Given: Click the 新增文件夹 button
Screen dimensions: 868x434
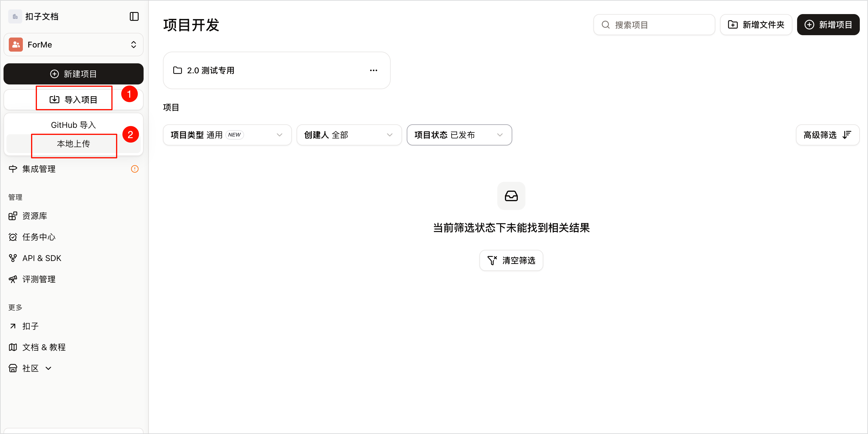Looking at the screenshot, I should [x=756, y=25].
